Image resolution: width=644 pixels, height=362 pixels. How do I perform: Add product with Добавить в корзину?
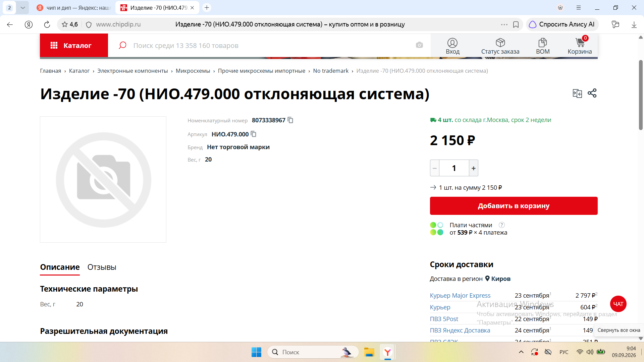pos(514,206)
